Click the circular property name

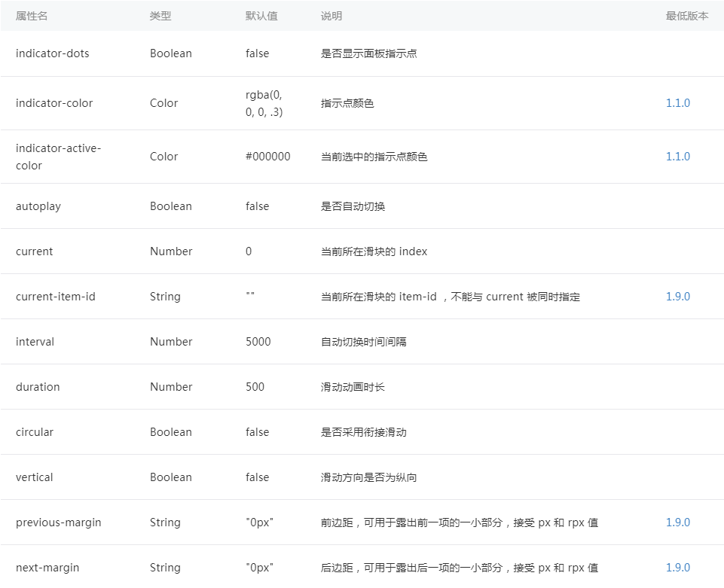tap(34, 432)
